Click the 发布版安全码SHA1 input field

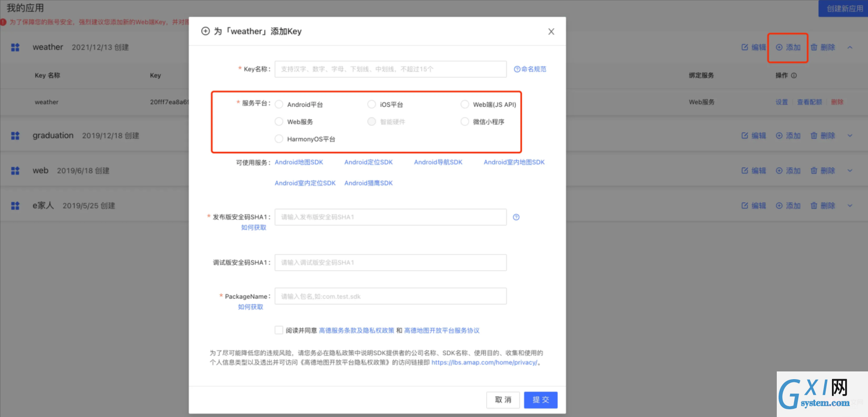click(390, 217)
